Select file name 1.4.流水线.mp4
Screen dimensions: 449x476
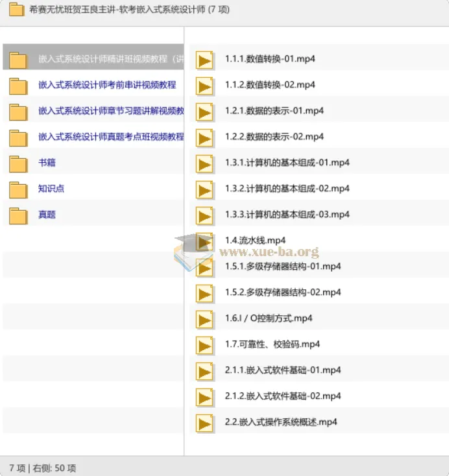[255, 241]
